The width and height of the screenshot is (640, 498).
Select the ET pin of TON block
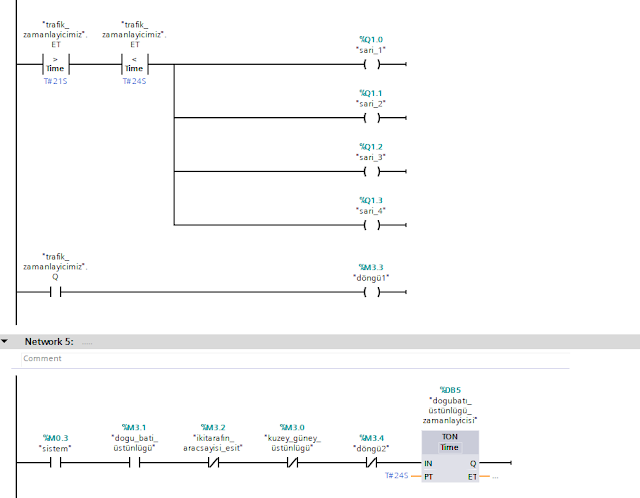coord(472,477)
